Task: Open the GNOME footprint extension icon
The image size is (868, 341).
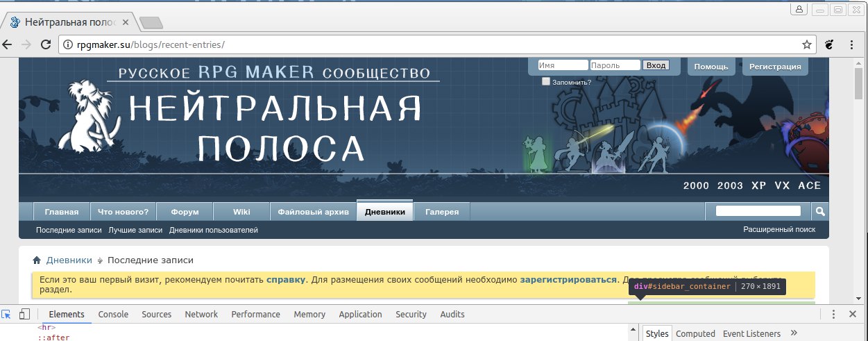Action: coord(829,44)
